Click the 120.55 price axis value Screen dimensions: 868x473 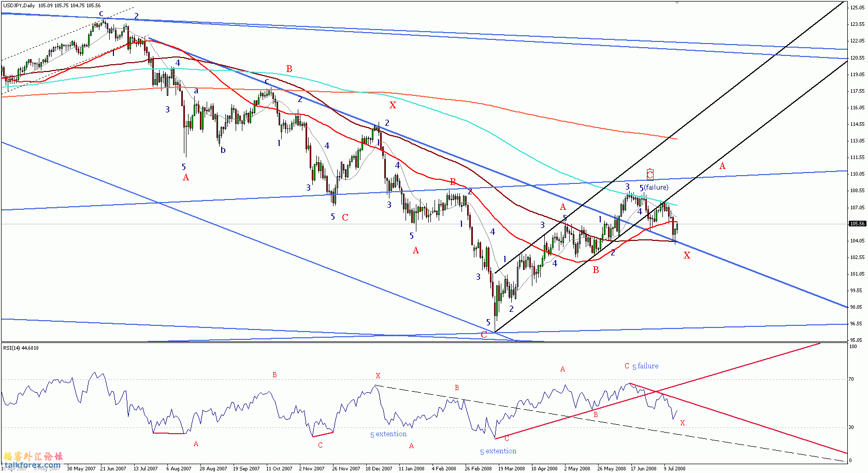click(x=858, y=58)
